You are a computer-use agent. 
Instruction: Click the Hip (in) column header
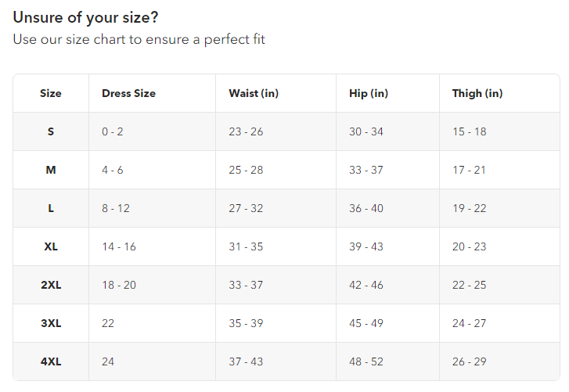coord(369,94)
